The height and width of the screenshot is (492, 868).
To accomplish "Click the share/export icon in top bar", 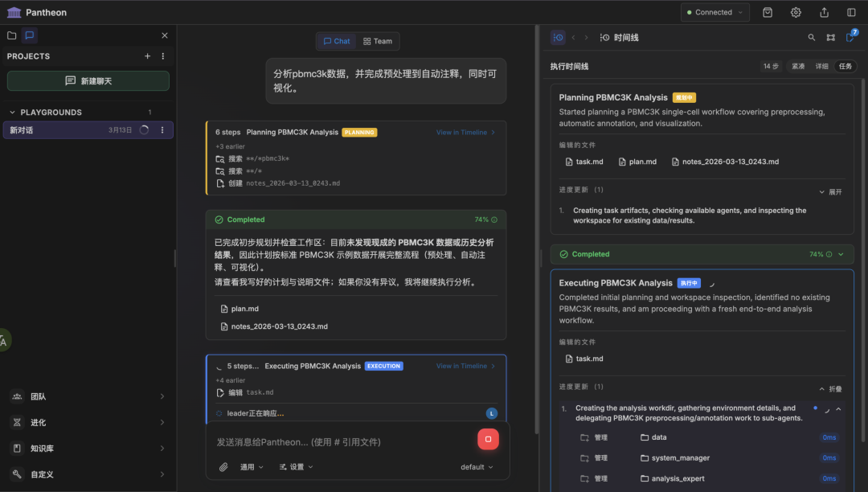I will 824,12.
